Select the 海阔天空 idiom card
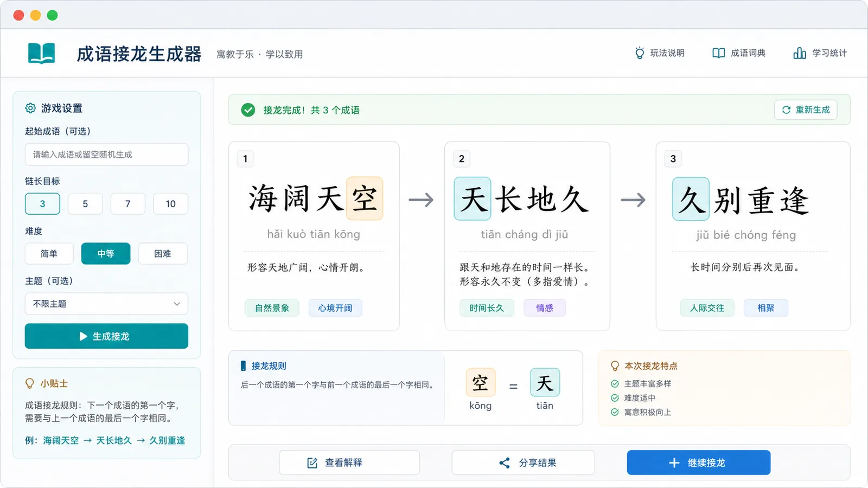Viewport: 868px width, 488px height. [x=314, y=236]
